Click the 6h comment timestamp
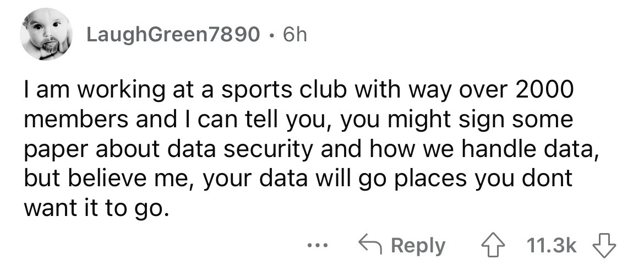The width and height of the screenshot is (644, 270). click(x=294, y=36)
